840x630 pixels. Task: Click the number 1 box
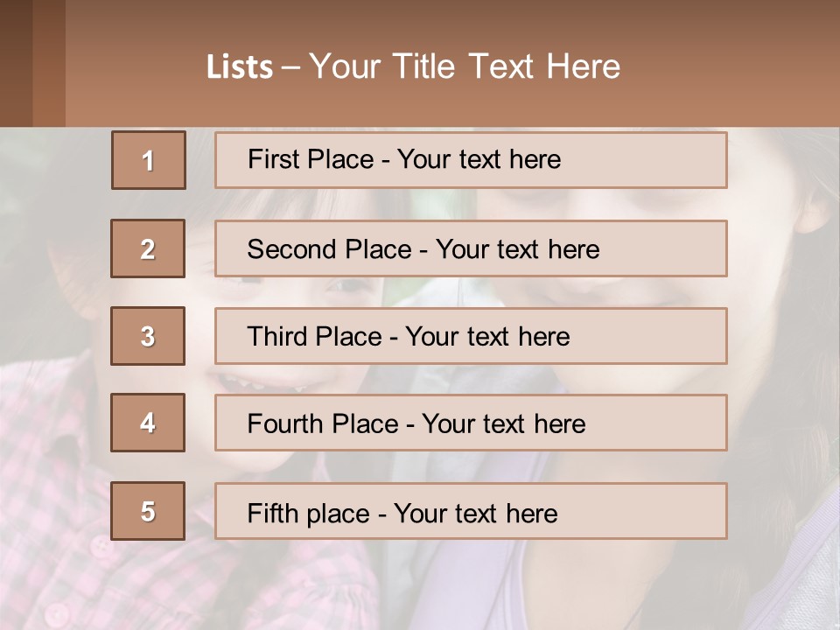pos(149,160)
